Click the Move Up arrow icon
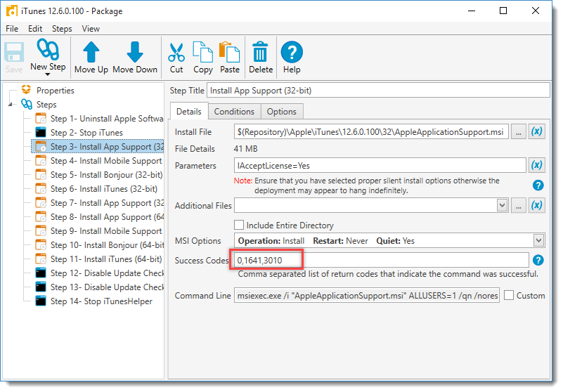The width and height of the screenshot is (563, 392). 91,52
